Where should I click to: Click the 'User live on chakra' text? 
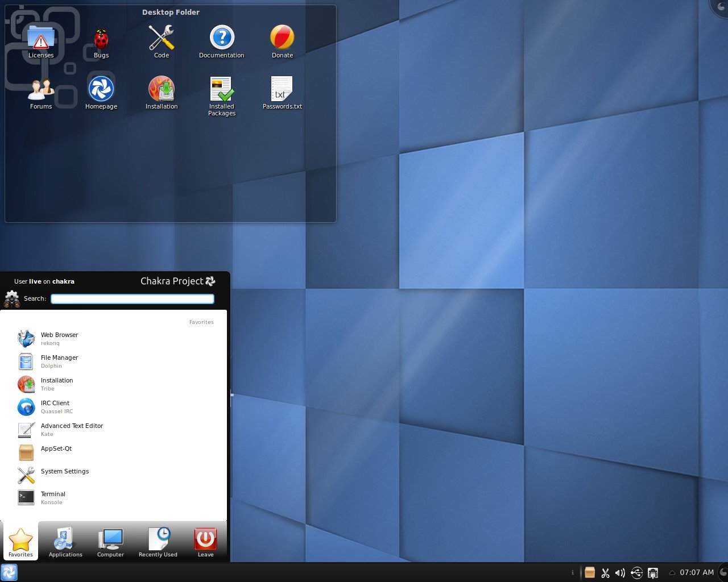[44, 281]
